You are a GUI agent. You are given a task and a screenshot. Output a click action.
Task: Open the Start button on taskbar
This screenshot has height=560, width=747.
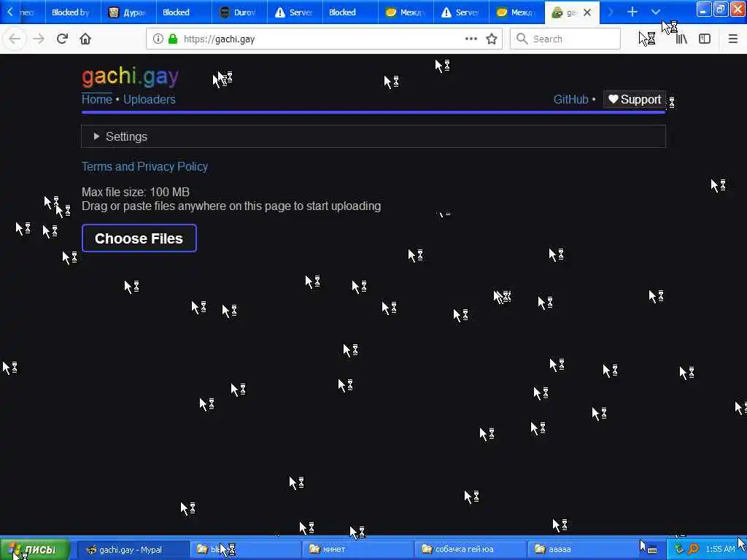pos(34,549)
